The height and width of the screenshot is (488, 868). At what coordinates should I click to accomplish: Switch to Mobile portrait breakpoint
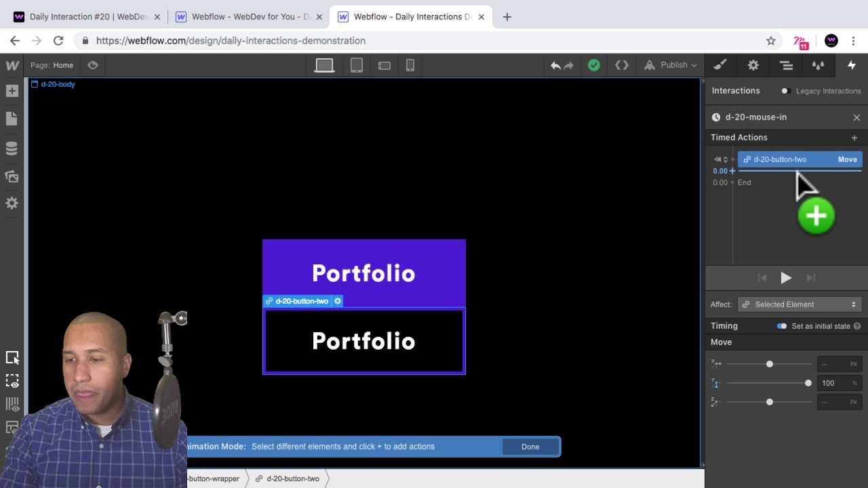[410, 65]
